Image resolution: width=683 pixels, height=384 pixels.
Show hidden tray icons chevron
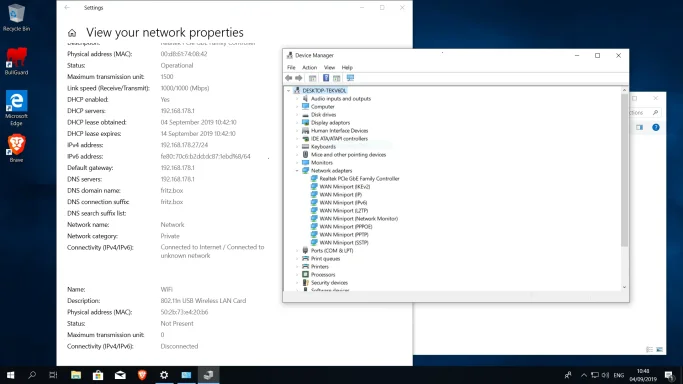click(584, 375)
